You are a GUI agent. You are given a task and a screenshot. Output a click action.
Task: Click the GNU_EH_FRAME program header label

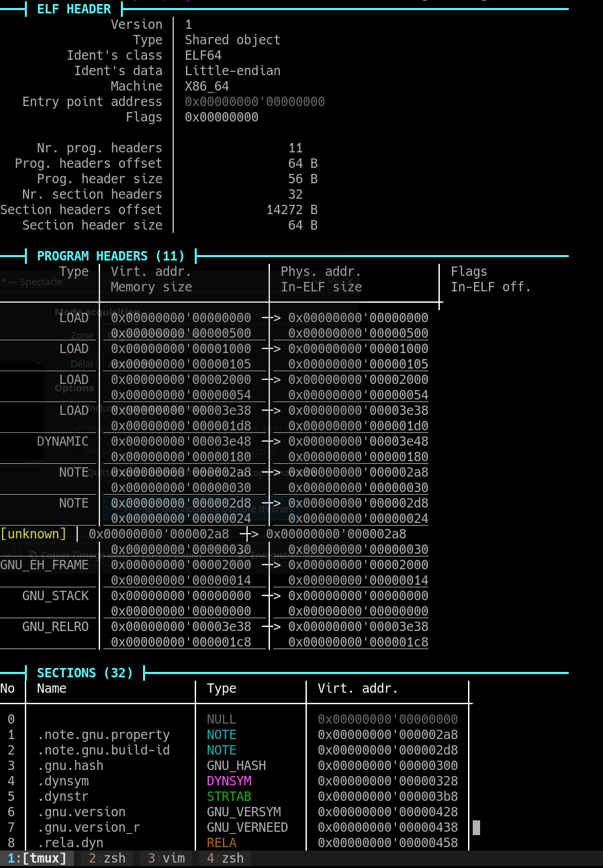tap(44, 565)
